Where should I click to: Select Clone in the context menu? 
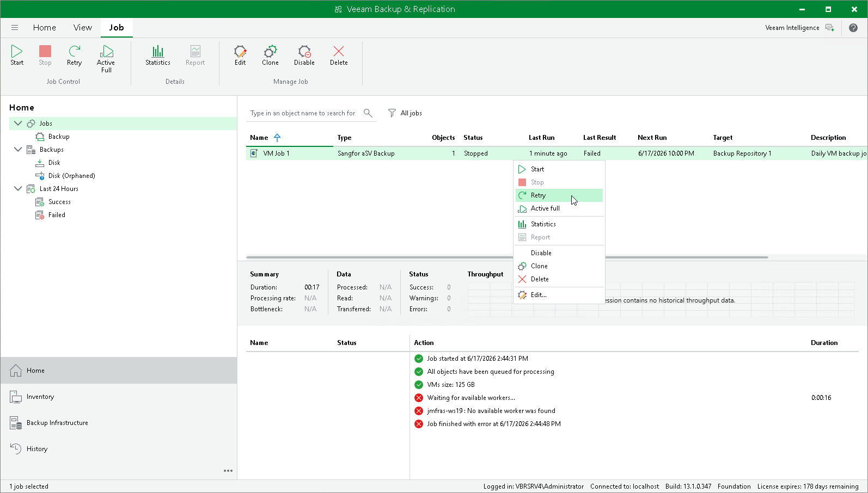[559, 266]
